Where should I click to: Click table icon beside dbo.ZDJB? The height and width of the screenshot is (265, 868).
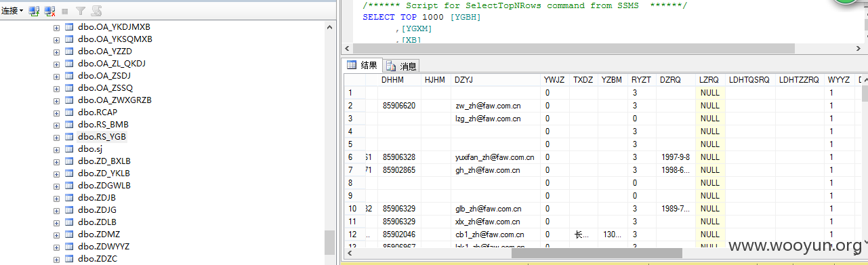[x=69, y=198]
